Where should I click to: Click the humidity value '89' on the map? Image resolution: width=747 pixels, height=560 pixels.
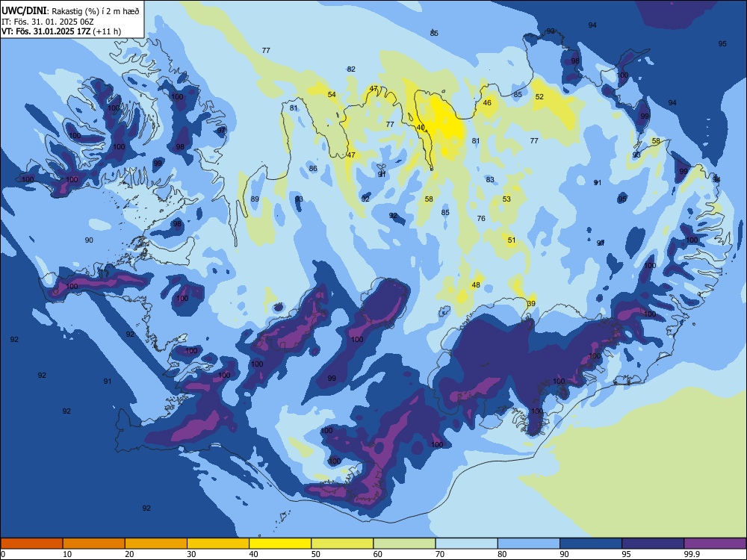[x=255, y=199]
